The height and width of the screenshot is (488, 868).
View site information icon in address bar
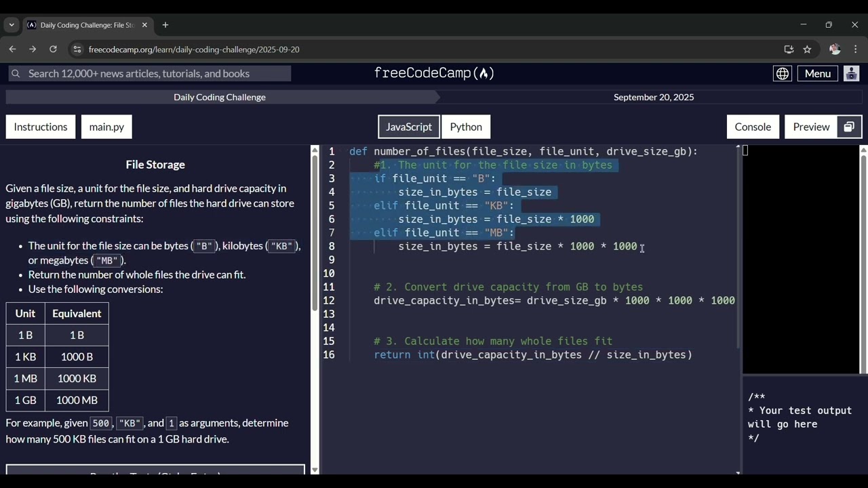tap(77, 49)
